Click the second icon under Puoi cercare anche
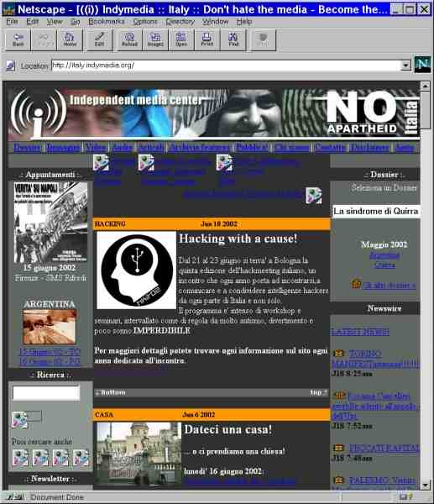The image size is (434, 504). pyautogui.click(x=40, y=458)
